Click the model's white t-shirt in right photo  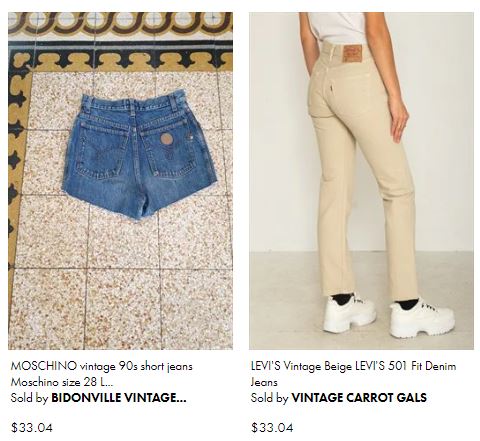click(x=338, y=27)
